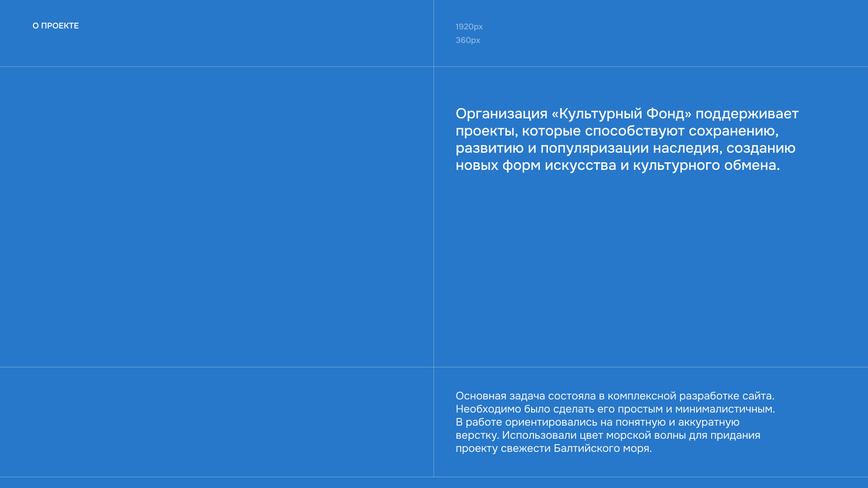Screen dimensions: 868x488
Task: Click the word поддерживает in the headline
Action: tap(747, 113)
